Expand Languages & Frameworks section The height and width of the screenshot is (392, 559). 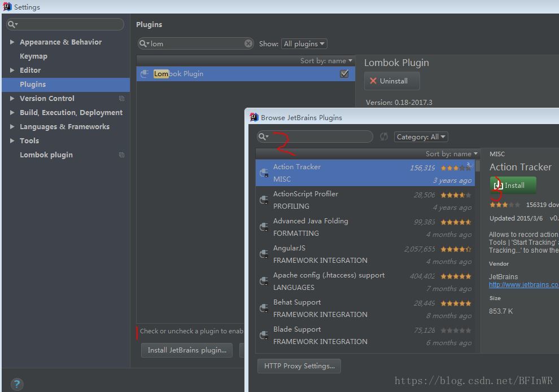click(12, 126)
